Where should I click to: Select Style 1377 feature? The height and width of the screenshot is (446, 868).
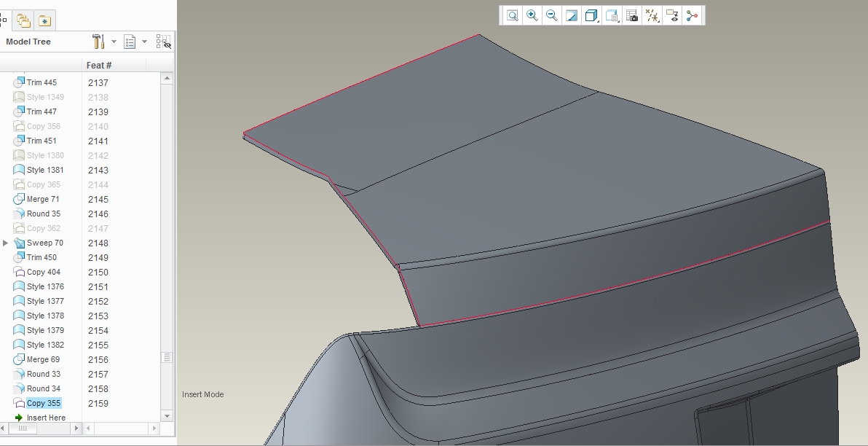tap(45, 302)
